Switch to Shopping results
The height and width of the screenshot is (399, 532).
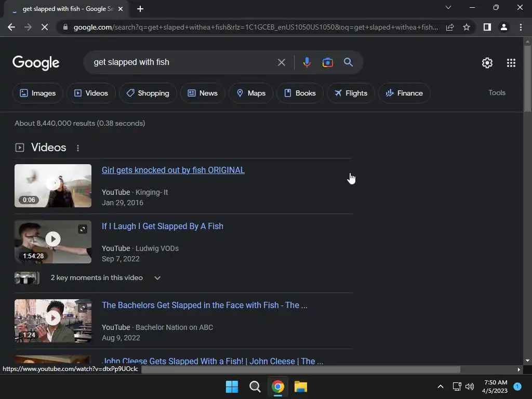coord(148,93)
